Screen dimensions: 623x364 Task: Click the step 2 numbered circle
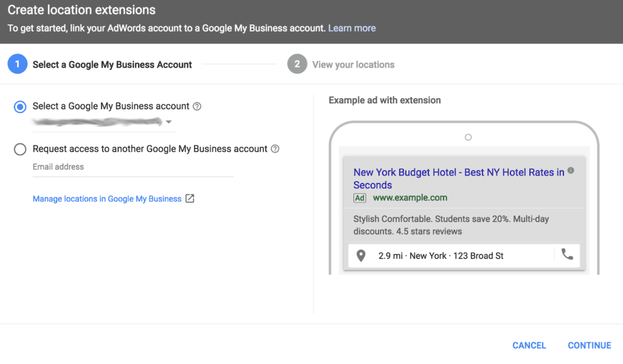tap(297, 64)
